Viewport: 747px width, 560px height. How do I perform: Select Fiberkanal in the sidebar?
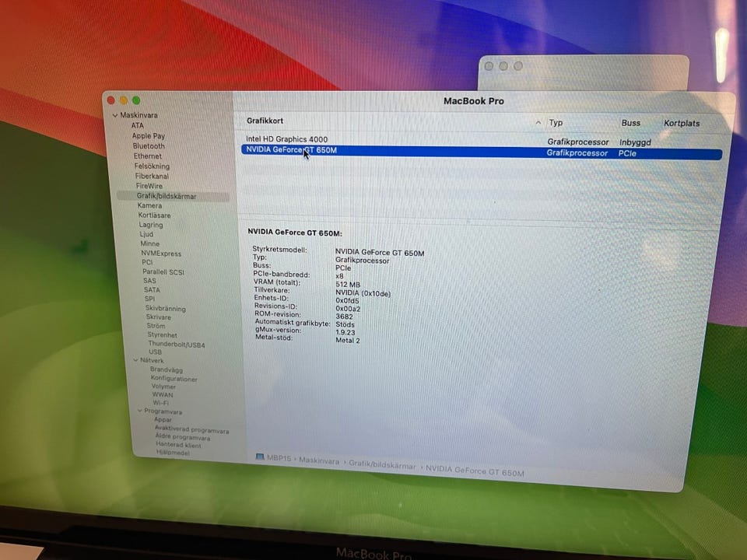[x=152, y=176]
